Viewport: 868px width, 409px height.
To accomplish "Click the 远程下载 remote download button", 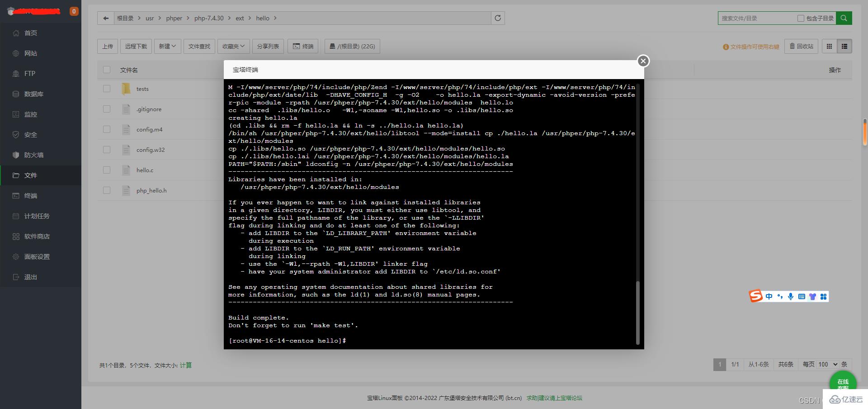I will click(x=136, y=46).
